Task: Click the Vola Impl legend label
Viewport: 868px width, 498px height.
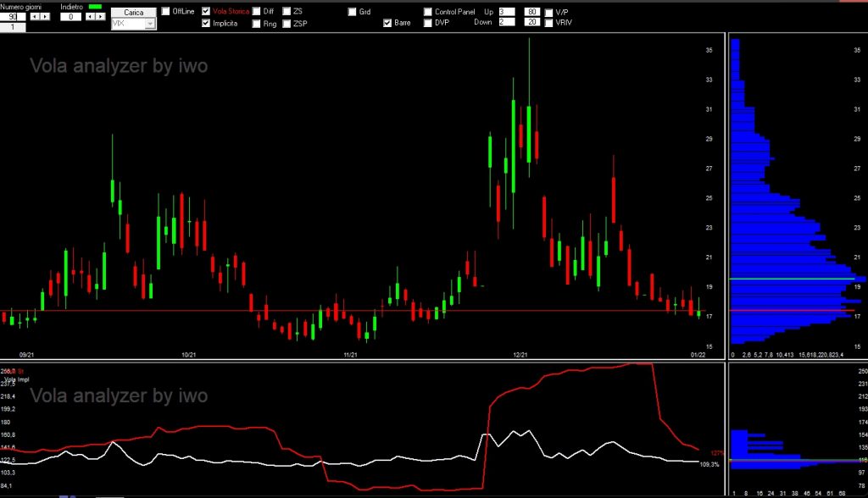Action: pyautogui.click(x=17, y=379)
